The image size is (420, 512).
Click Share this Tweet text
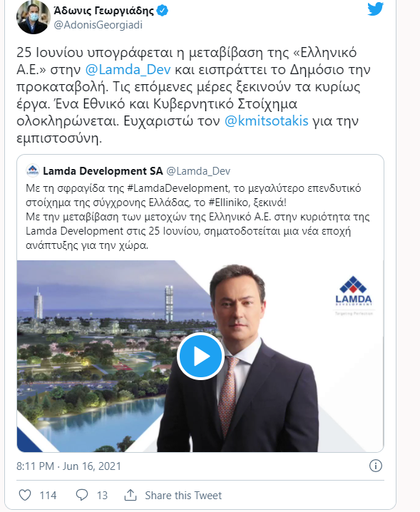tap(183, 496)
